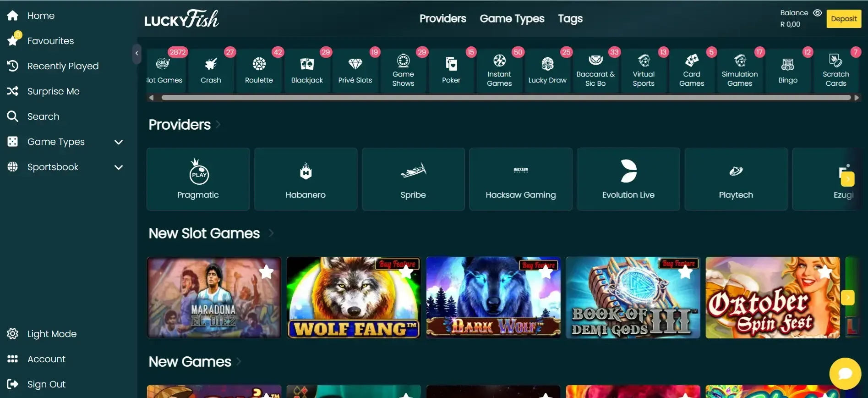868x398 pixels.
Task: Favourite the Oktober Spin Fest game
Action: [825, 272]
